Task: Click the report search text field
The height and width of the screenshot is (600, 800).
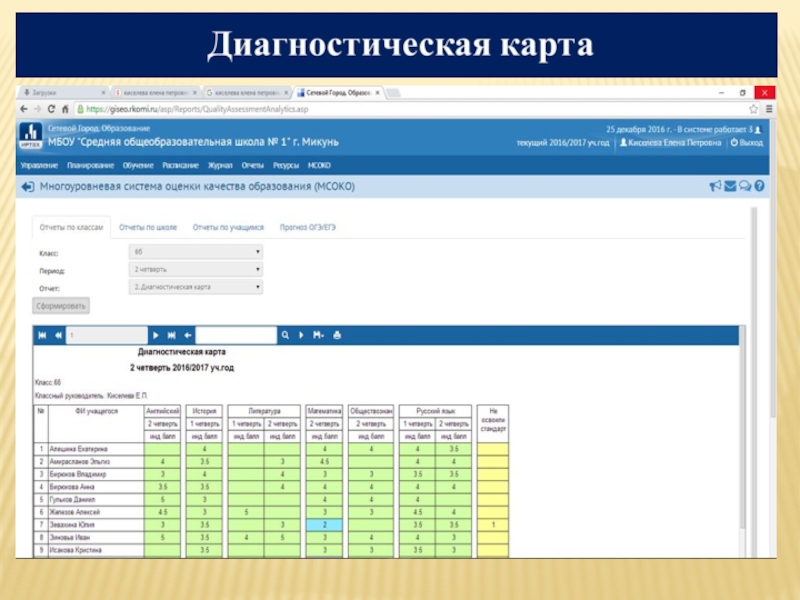Action: [236, 335]
